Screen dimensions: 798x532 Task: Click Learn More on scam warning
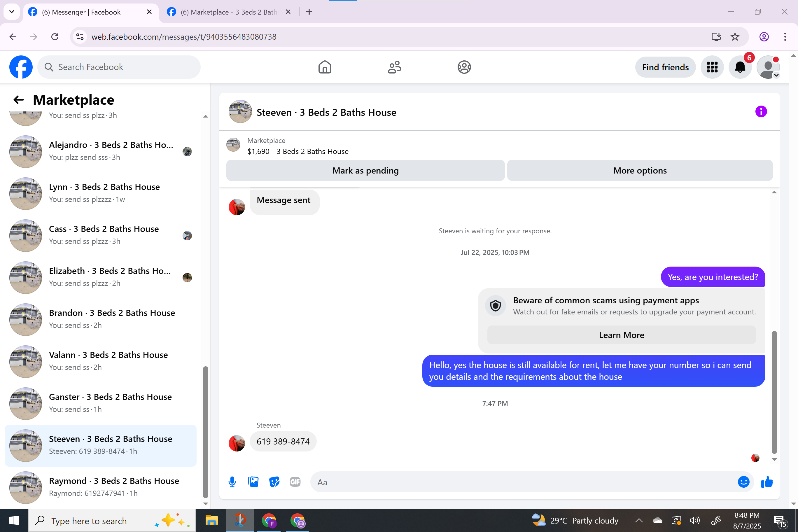click(622, 335)
